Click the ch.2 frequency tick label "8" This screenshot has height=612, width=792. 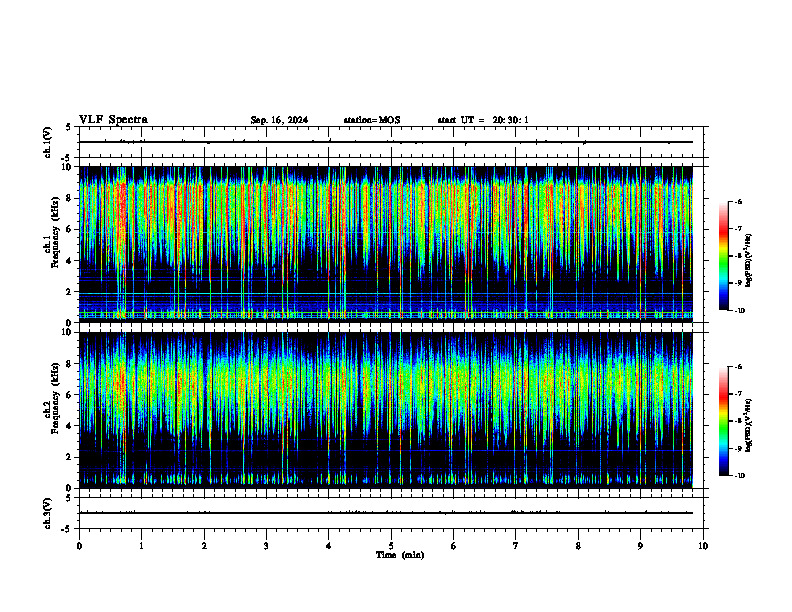69,364
